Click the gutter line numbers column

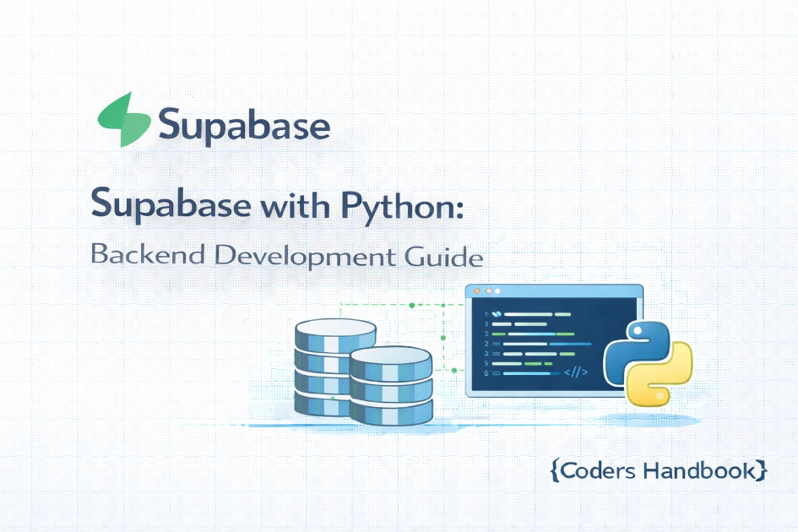486,342
